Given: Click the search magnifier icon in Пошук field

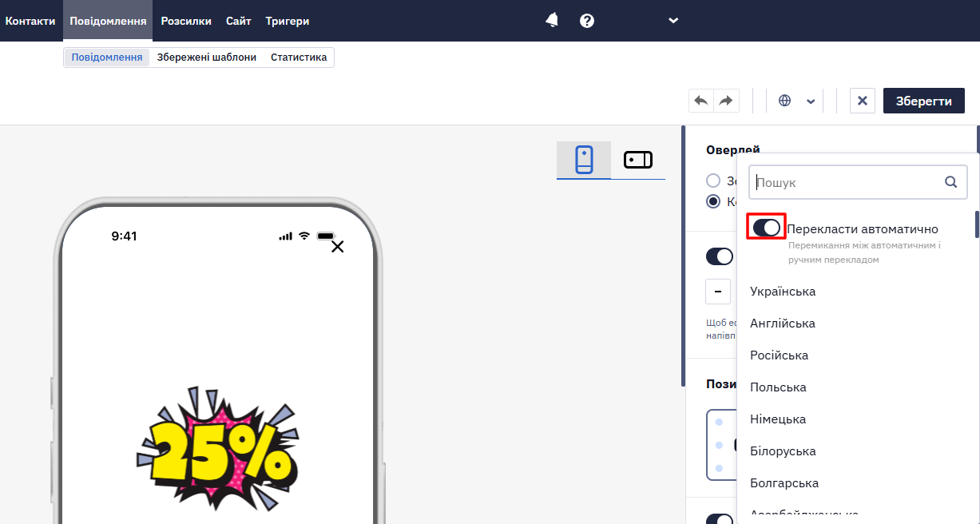Looking at the screenshot, I should 951,182.
